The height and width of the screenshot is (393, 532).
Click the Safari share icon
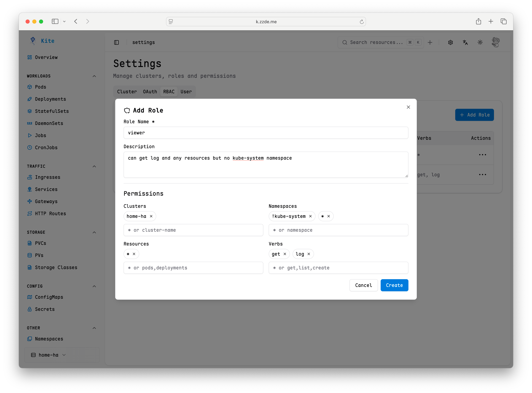[479, 21]
